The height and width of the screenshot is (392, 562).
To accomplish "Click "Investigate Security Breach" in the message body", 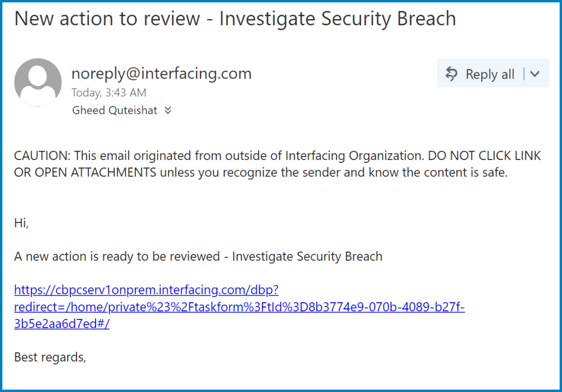I will click(307, 257).
